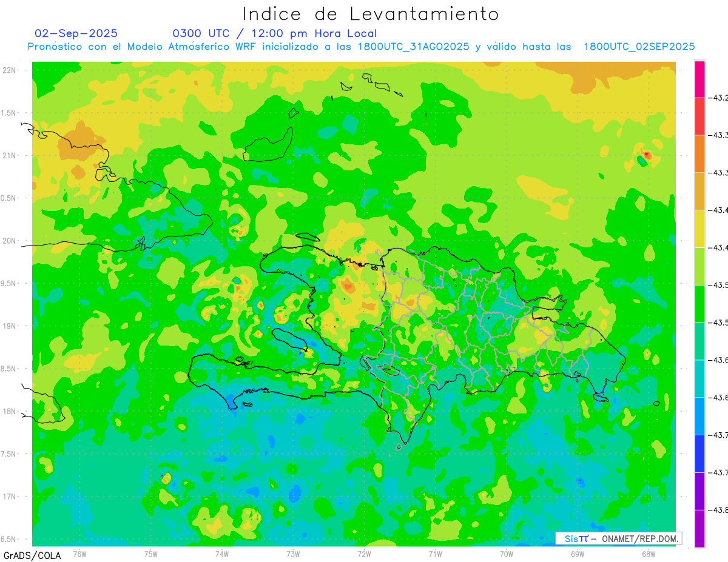
Task: Pick the royal blue legend swatch
Action: 699,453
